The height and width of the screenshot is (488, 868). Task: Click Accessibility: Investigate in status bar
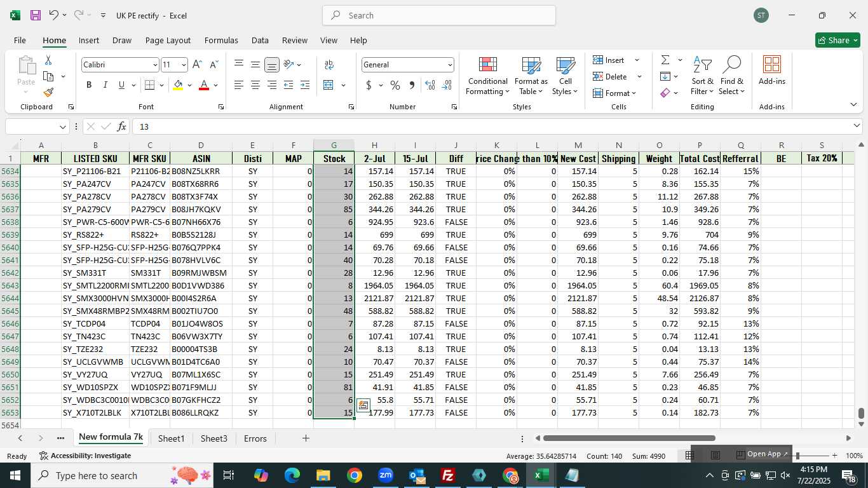click(x=85, y=456)
